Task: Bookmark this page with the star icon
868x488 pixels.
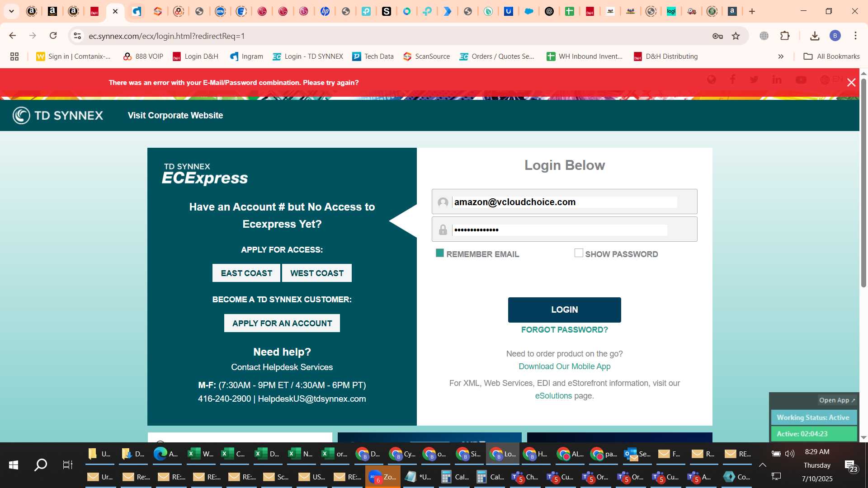Action: 736,36
